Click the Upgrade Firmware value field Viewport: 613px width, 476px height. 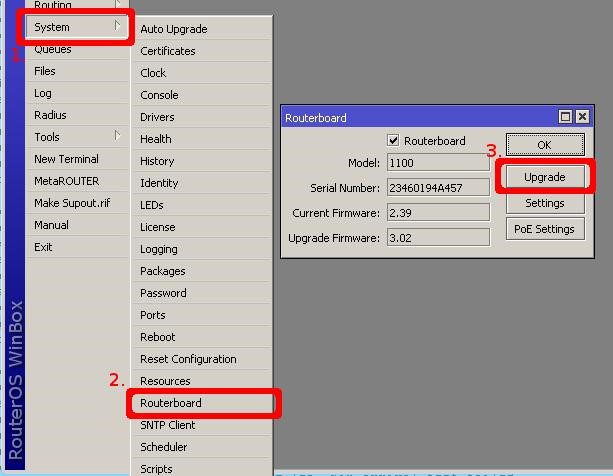coord(437,238)
